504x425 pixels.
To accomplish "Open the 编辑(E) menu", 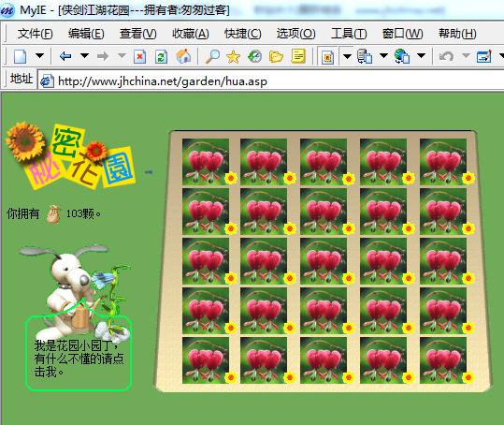I will click(x=86, y=34).
